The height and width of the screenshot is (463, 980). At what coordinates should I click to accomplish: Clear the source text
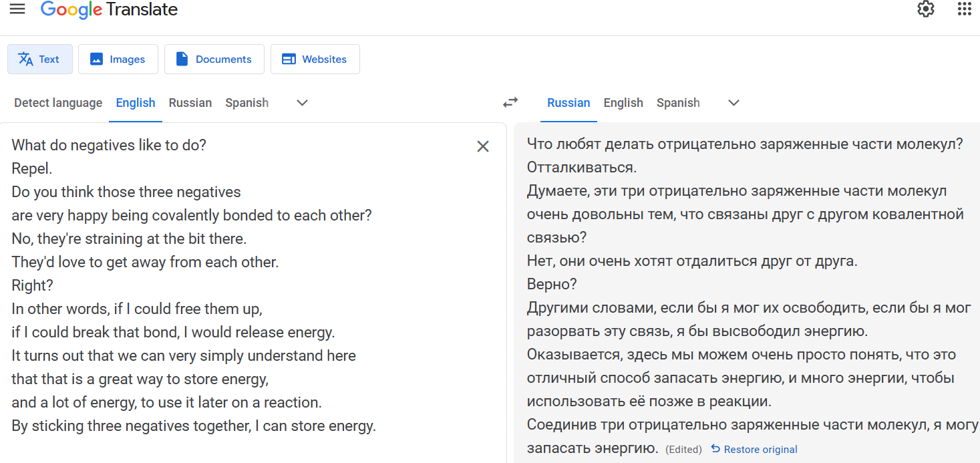point(483,146)
